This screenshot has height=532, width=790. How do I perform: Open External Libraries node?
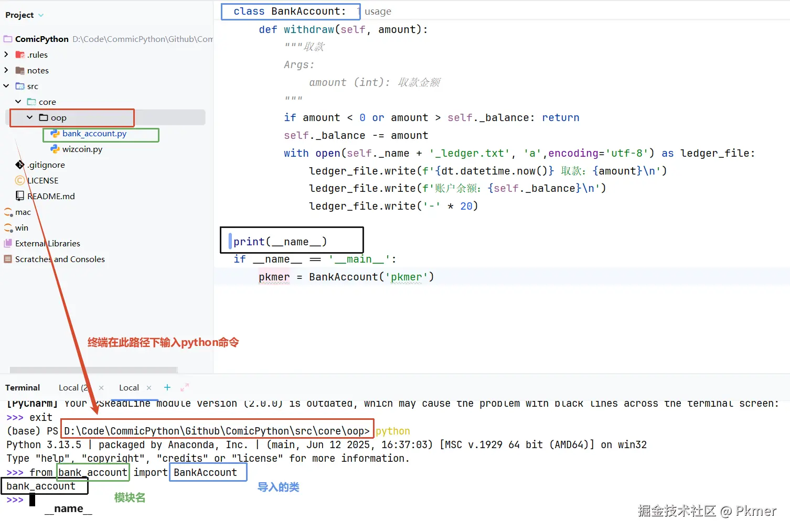[48, 244]
